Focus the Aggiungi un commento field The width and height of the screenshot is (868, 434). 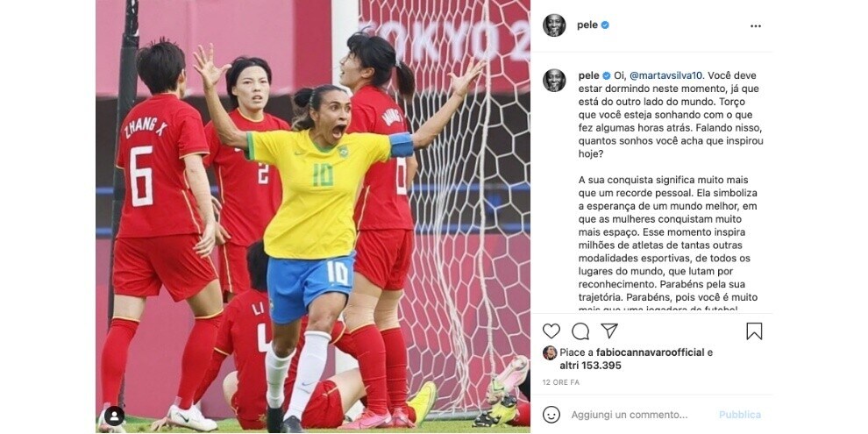pyautogui.click(x=630, y=415)
